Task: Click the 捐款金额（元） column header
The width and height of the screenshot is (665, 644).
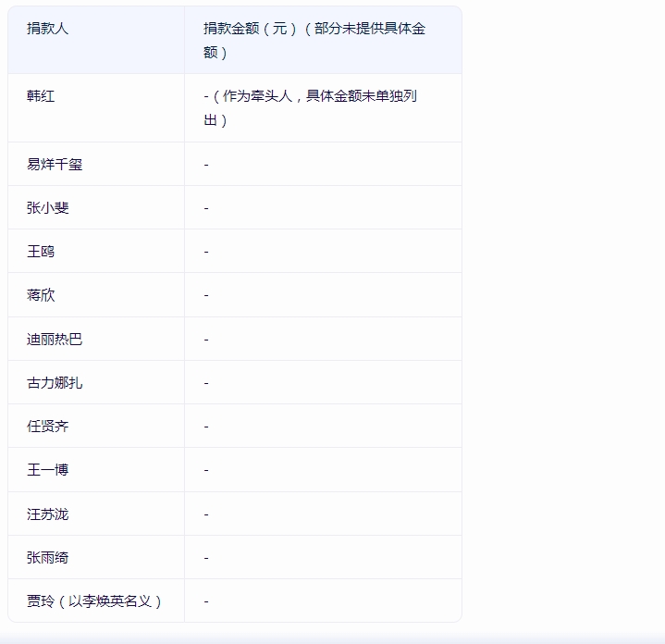Action: pos(314,41)
